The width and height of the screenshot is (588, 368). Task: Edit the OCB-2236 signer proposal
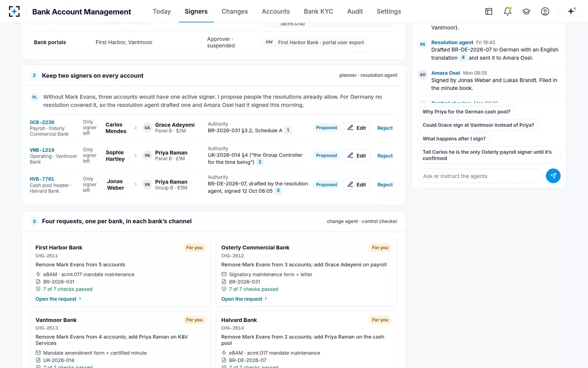[x=356, y=128]
